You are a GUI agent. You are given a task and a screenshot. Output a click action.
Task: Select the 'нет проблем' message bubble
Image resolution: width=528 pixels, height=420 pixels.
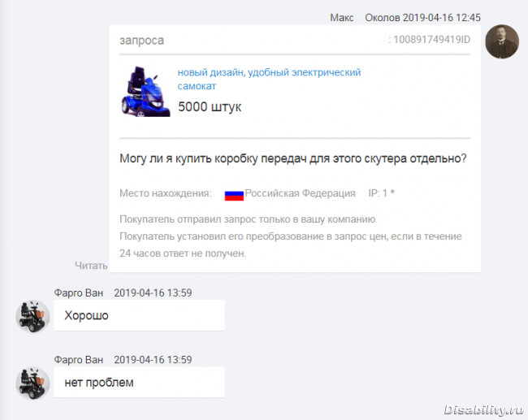[139, 383]
